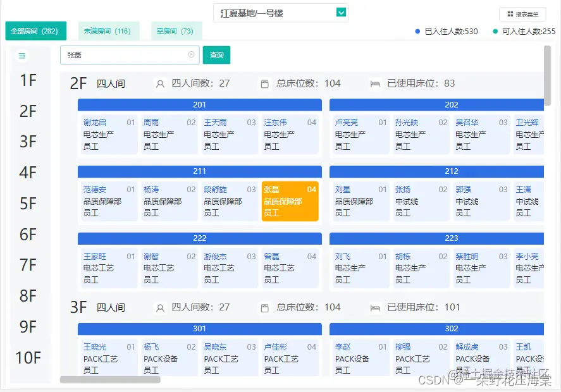Image resolution: width=561 pixels, height=392 pixels.
Task: Select bed card of 汪东伟 in 201
Action: [x=290, y=134]
